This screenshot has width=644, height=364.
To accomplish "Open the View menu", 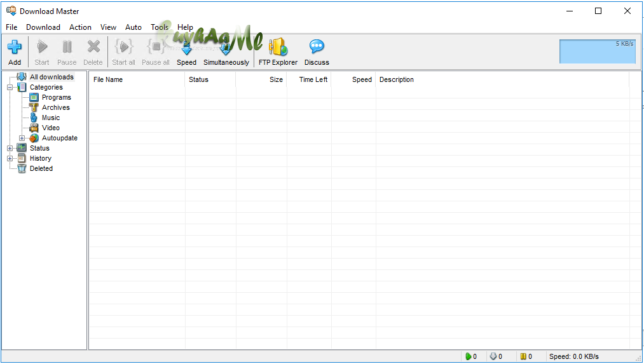I will pos(108,27).
